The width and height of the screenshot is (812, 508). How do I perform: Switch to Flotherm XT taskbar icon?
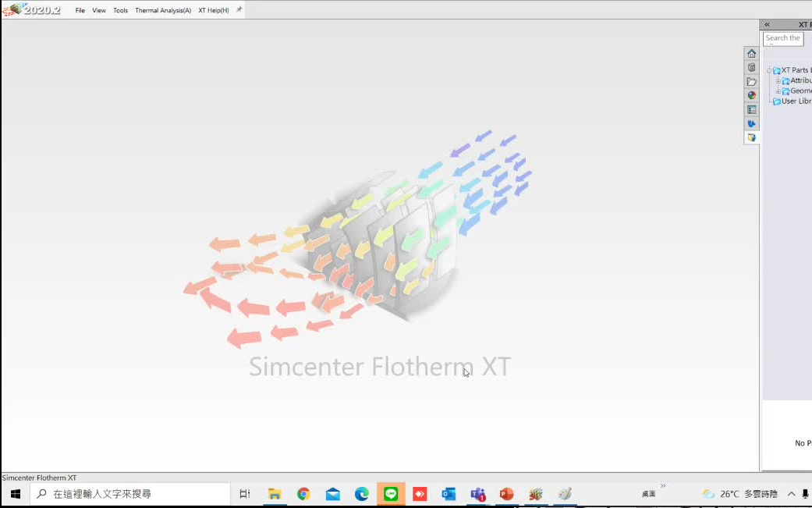click(x=535, y=494)
